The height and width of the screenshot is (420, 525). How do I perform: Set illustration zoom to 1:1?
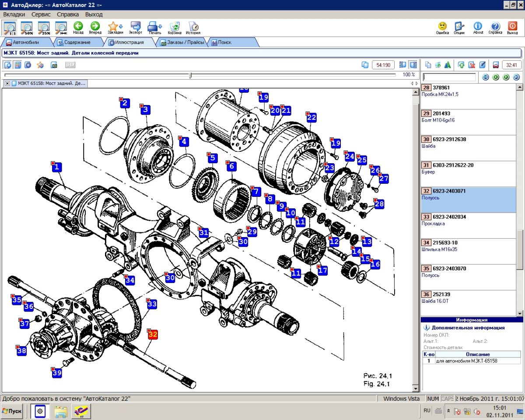coord(10,28)
